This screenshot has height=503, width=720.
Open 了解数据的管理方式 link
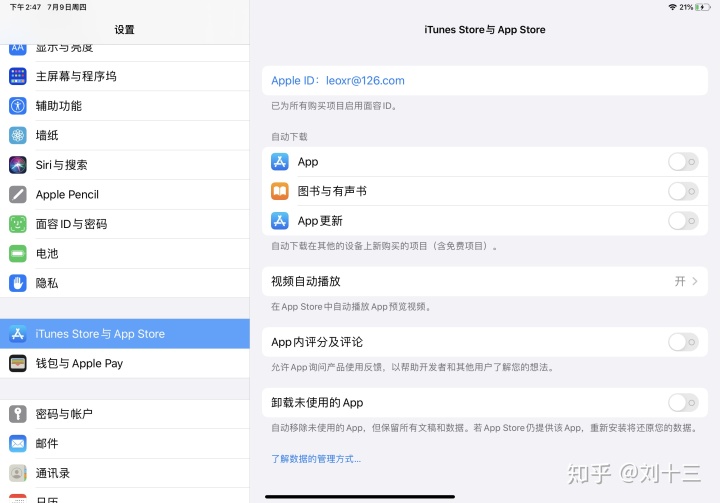316,459
